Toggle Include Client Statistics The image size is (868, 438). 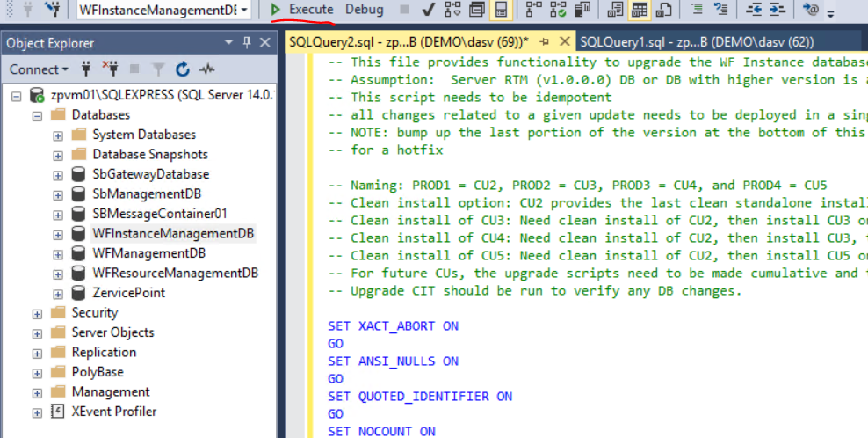(582, 10)
